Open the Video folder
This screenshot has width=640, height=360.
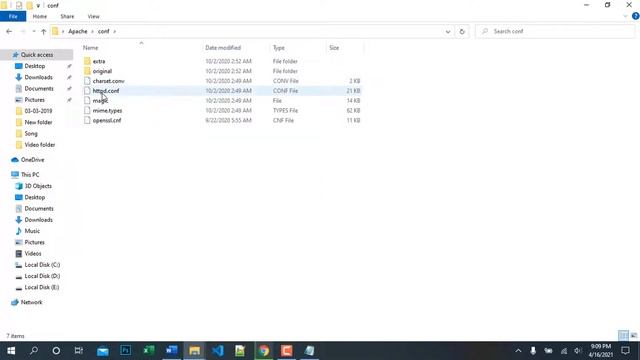tap(40, 145)
